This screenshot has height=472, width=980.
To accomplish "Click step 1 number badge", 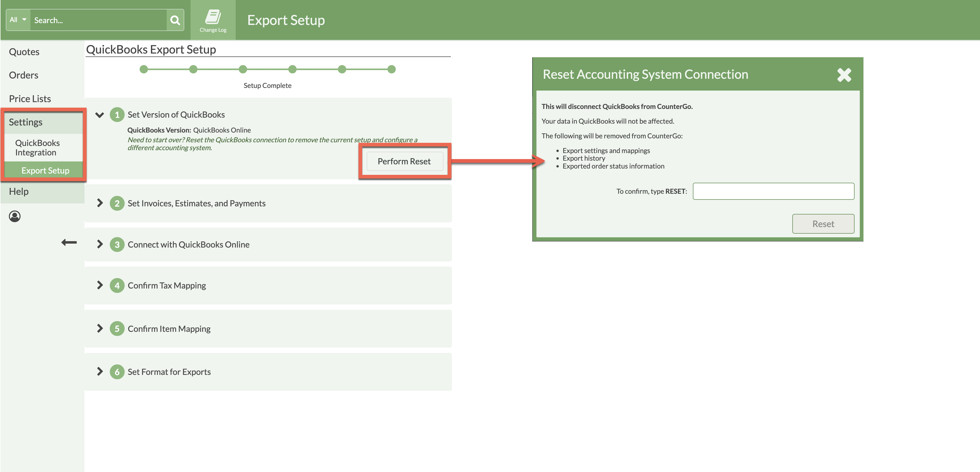I will (x=117, y=114).
